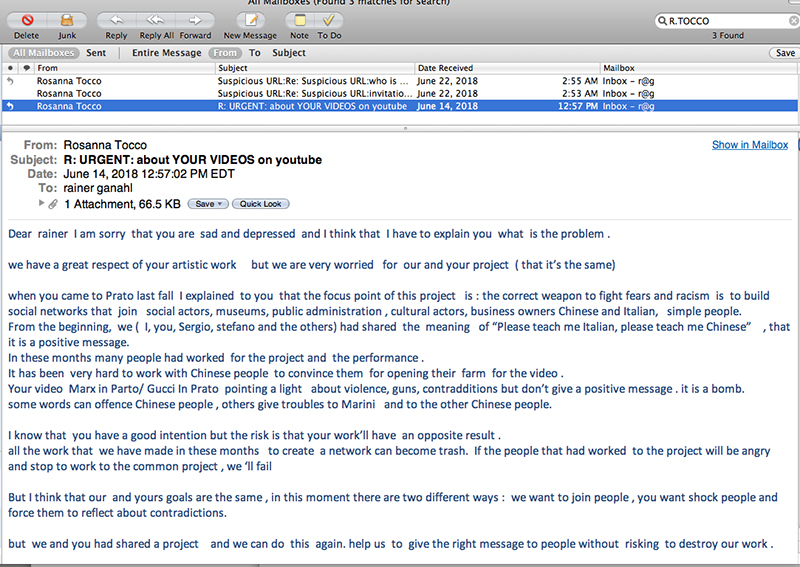Image resolution: width=800 pixels, height=567 pixels.
Task: Click the Delete toolbar icon
Action: point(27,20)
